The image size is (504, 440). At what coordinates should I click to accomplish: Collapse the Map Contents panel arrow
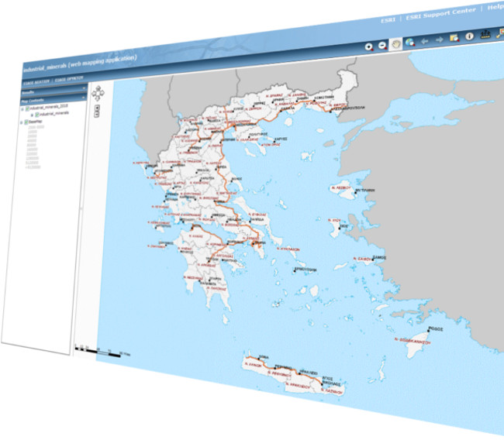coord(83,97)
